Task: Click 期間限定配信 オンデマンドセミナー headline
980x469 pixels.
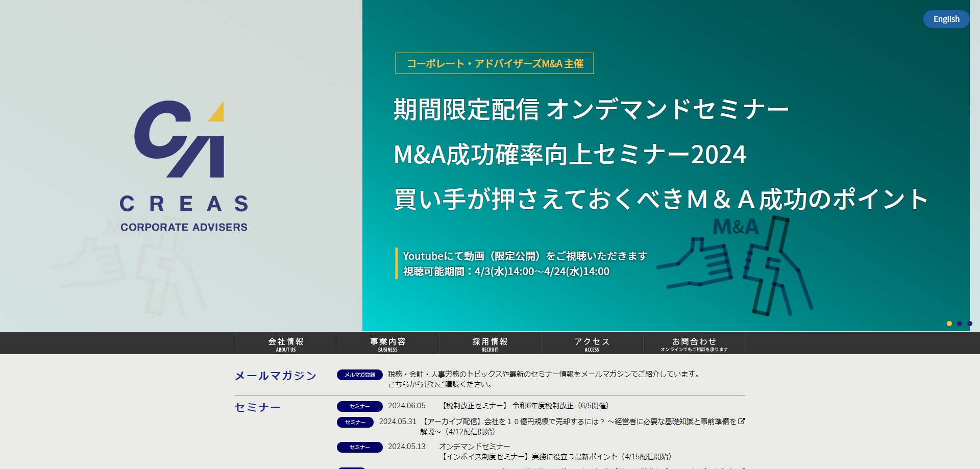Action: pos(591,110)
